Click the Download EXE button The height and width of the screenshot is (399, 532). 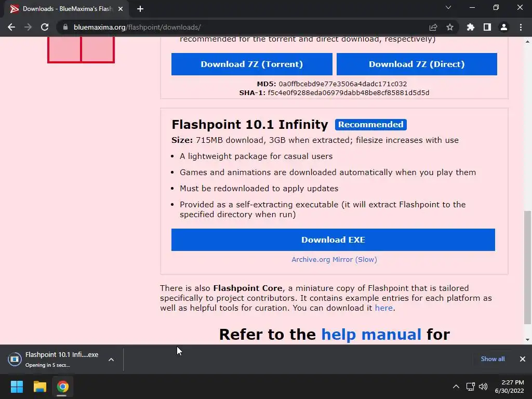click(333, 240)
